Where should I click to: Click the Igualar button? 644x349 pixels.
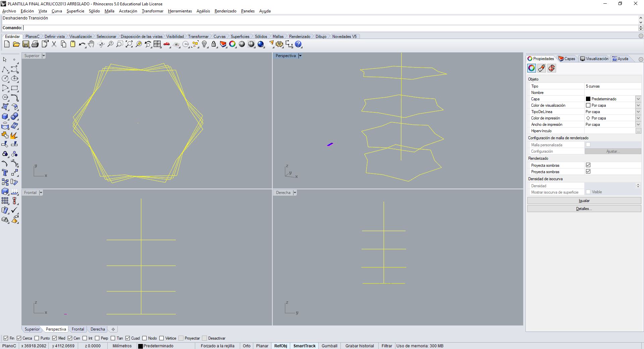pyautogui.click(x=584, y=201)
